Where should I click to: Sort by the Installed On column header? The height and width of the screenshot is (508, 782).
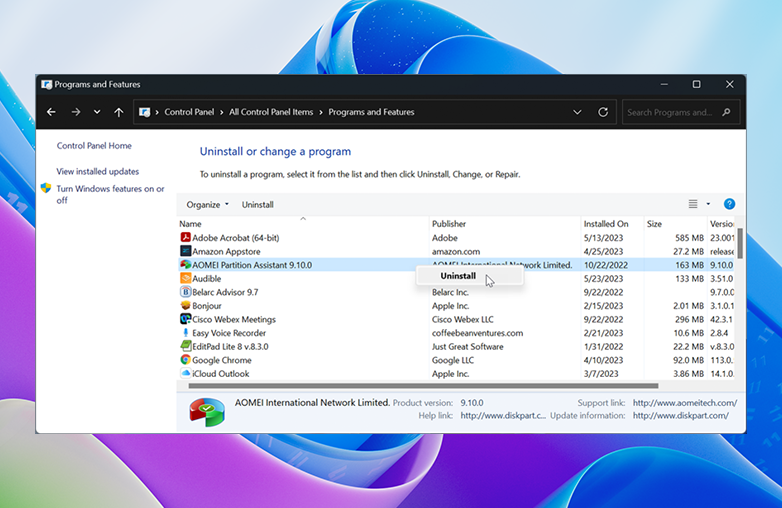(612, 224)
